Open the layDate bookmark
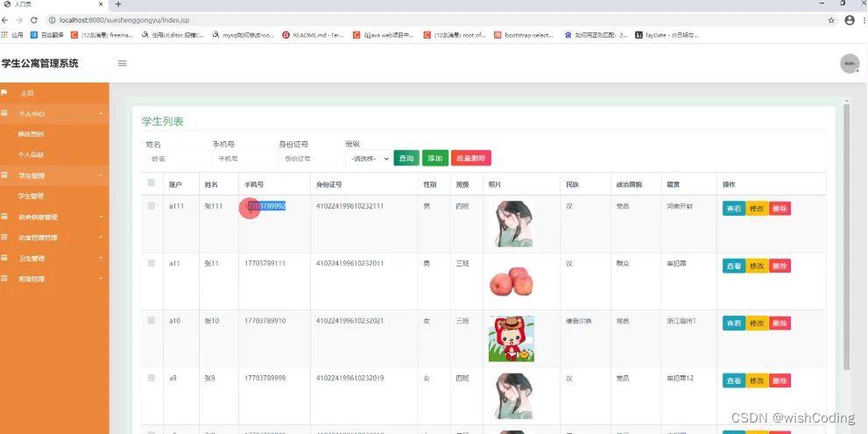Screen dimensions: 868x434 point(667,34)
